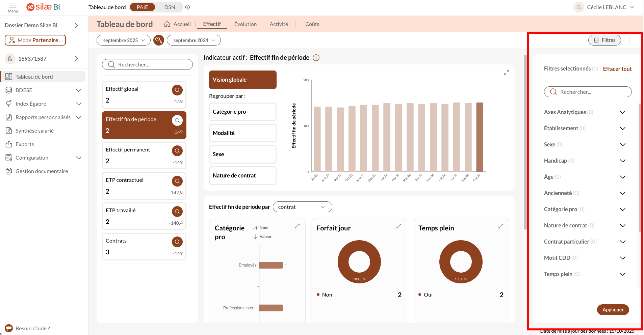Open the contrat grouping dropdown
Viewport: 644px width, 335px height.
coord(302,207)
